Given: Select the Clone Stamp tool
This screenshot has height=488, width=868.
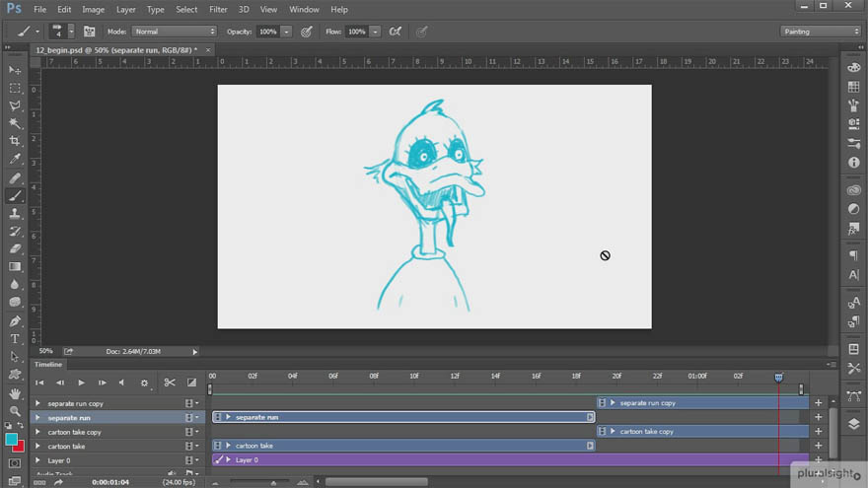Looking at the screenshot, I should click(x=15, y=214).
